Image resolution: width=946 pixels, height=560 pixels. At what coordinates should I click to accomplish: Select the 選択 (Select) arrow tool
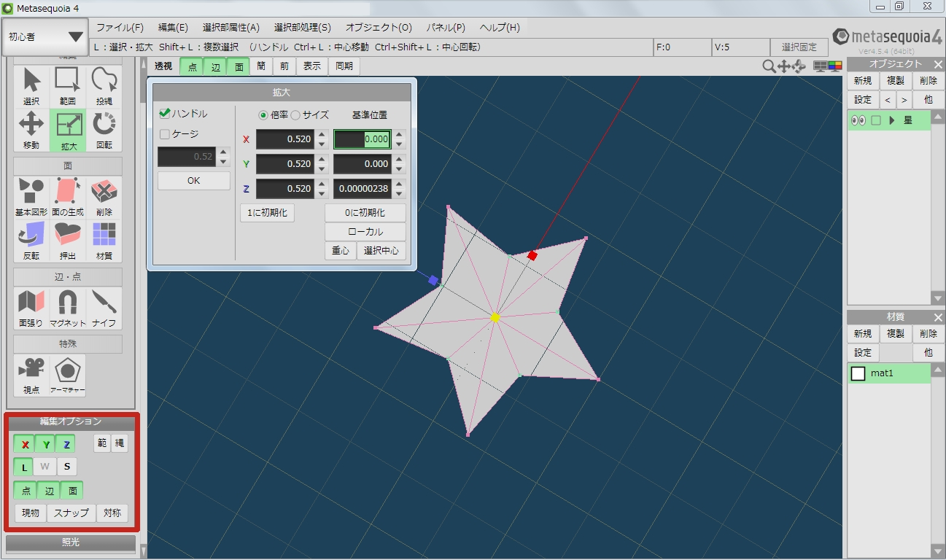31,87
